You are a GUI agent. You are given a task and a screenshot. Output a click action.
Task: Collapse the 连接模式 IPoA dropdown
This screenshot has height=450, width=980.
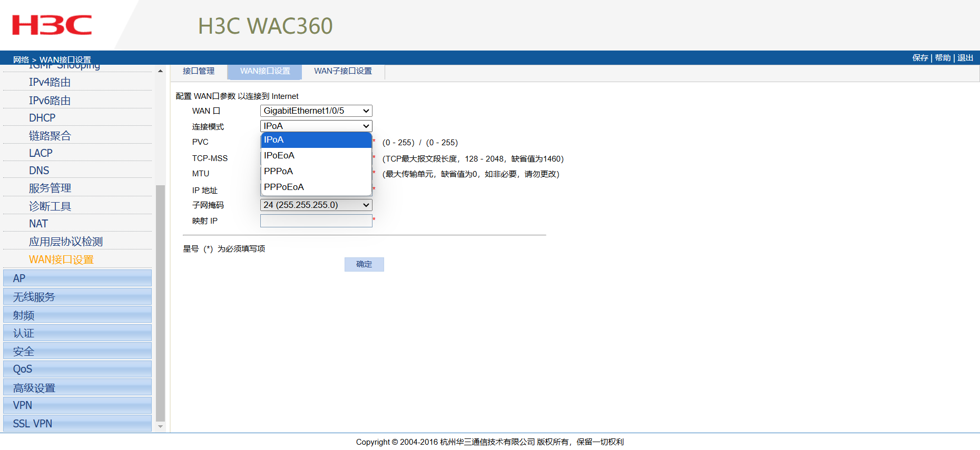[x=316, y=126]
